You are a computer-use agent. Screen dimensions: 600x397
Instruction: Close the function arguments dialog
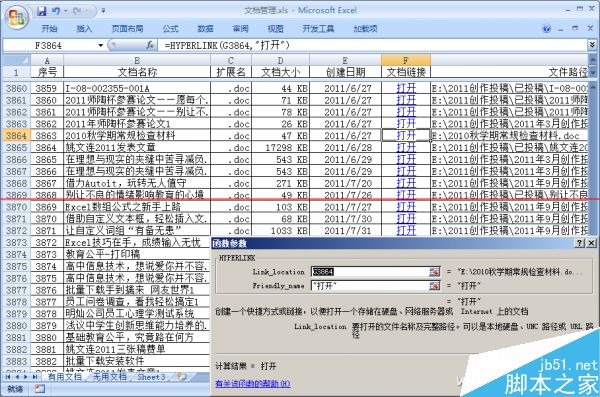tap(592, 243)
